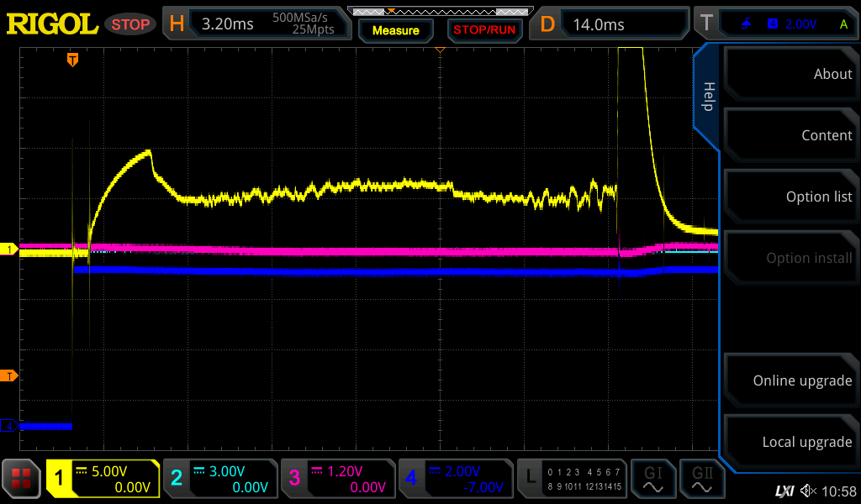Toggle channel 2 cyan 3.00V label

pyautogui.click(x=219, y=479)
